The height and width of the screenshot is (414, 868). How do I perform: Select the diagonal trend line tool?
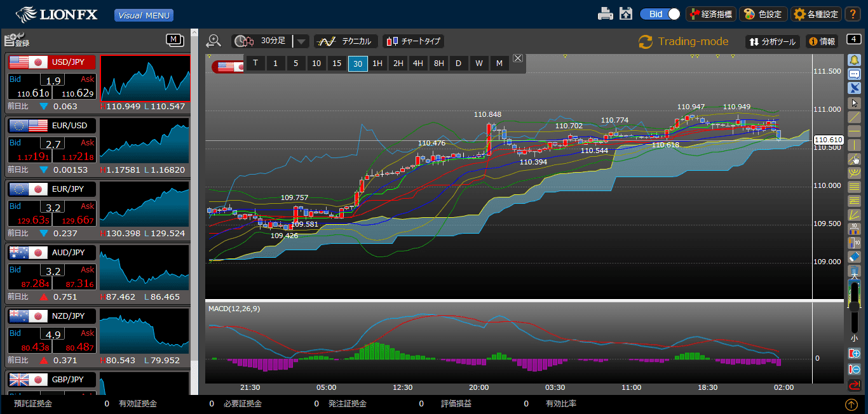854,117
